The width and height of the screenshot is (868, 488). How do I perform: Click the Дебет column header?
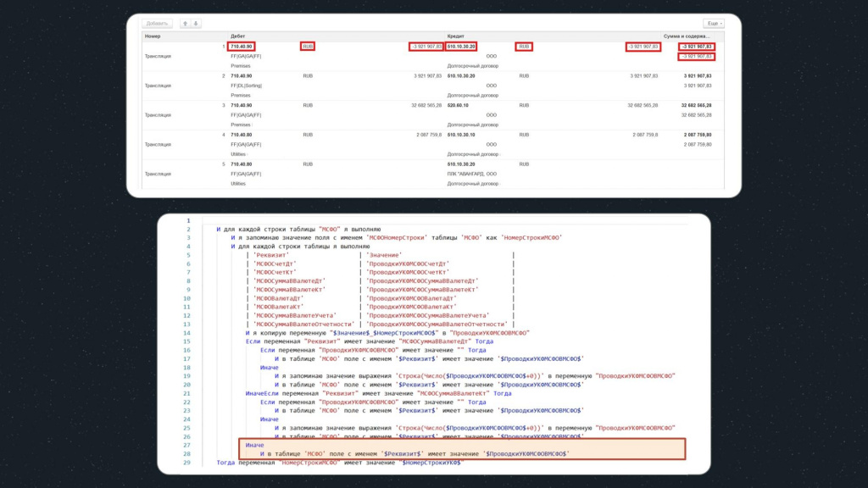[237, 36]
